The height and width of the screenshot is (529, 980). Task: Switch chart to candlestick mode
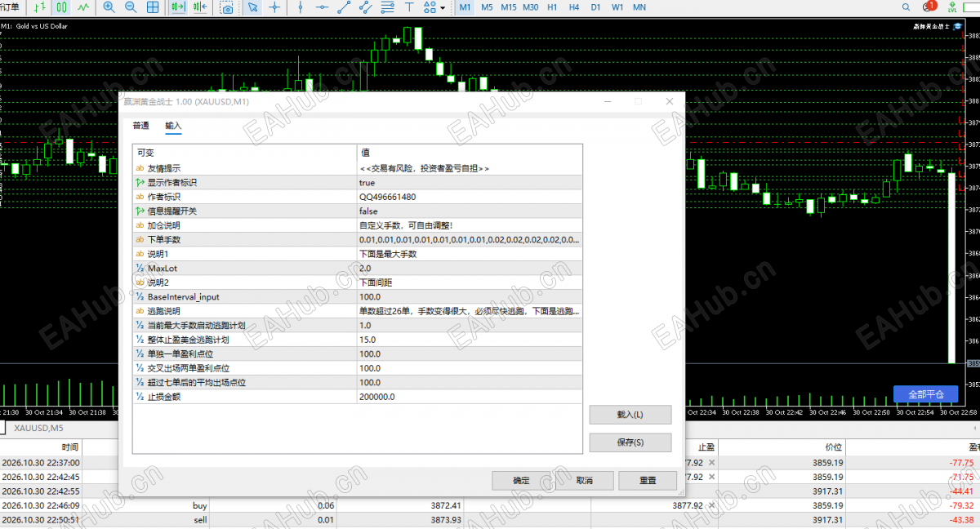[x=62, y=7]
